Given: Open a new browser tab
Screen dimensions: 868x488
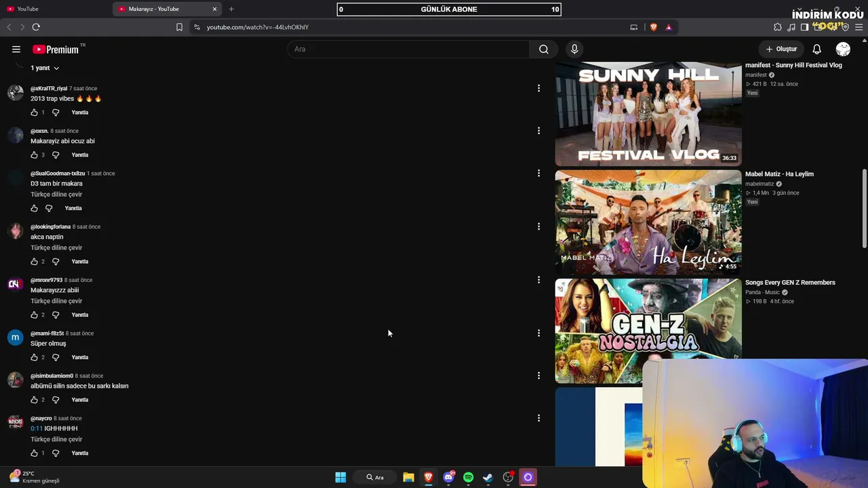Looking at the screenshot, I should [231, 9].
